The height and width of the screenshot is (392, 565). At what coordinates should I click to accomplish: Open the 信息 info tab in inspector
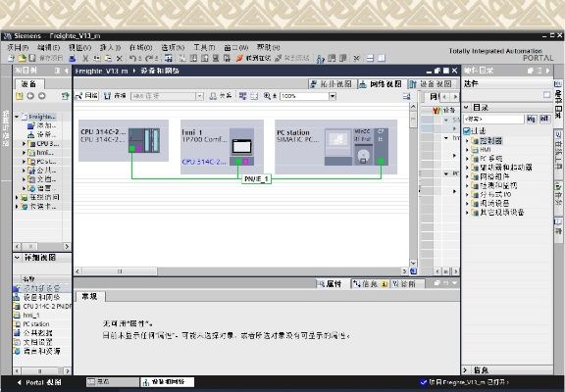pyautogui.click(x=370, y=283)
